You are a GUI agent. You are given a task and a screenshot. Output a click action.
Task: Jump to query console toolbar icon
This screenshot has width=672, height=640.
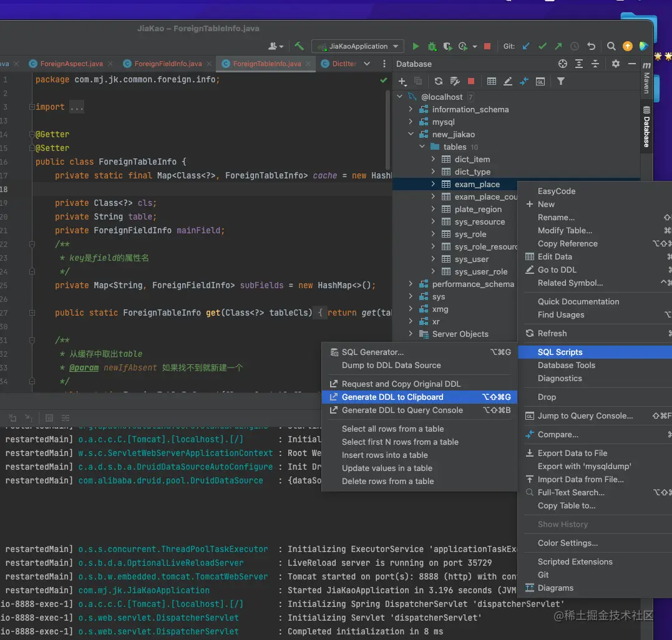pos(540,81)
